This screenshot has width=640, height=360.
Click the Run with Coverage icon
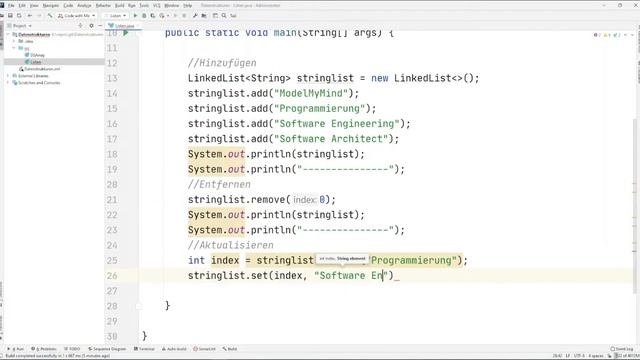(153, 16)
